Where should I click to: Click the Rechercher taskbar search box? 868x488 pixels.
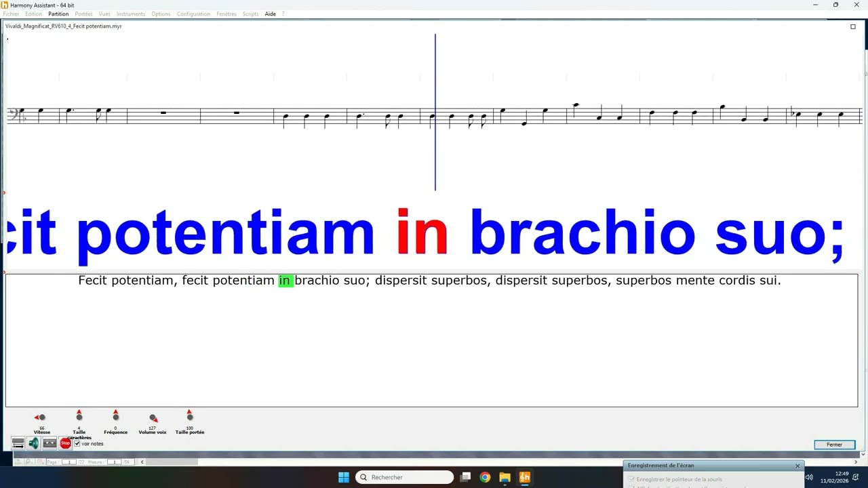pyautogui.click(x=404, y=477)
